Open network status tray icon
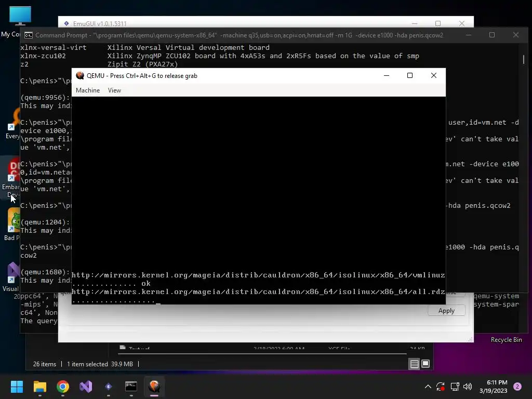 click(455, 387)
